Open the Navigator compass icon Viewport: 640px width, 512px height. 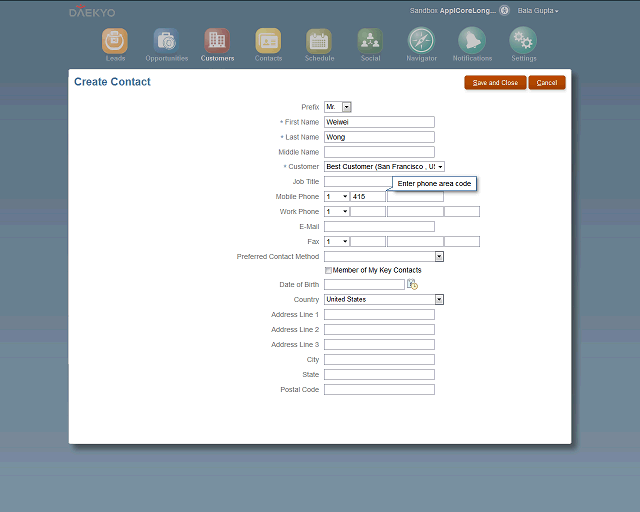tap(421, 40)
